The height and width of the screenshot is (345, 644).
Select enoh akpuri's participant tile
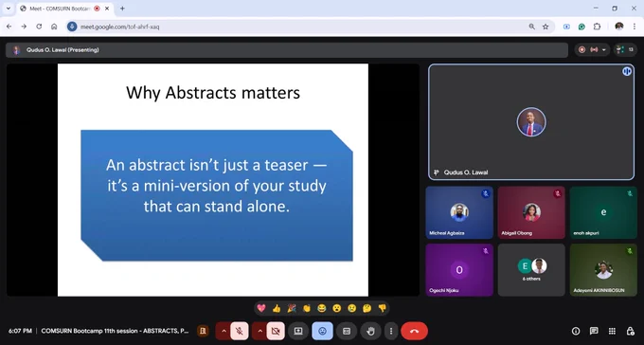603,212
